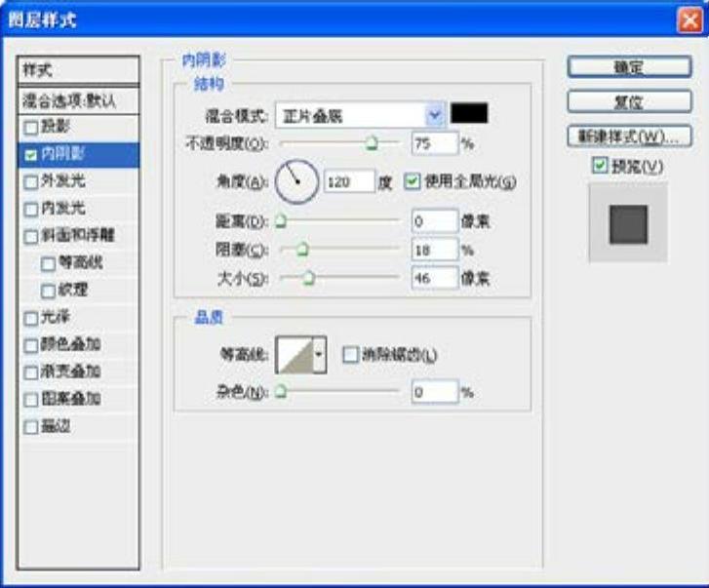Click the 大小 size value field 46
709x588 pixels.
pyautogui.click(x=435, y=278)
